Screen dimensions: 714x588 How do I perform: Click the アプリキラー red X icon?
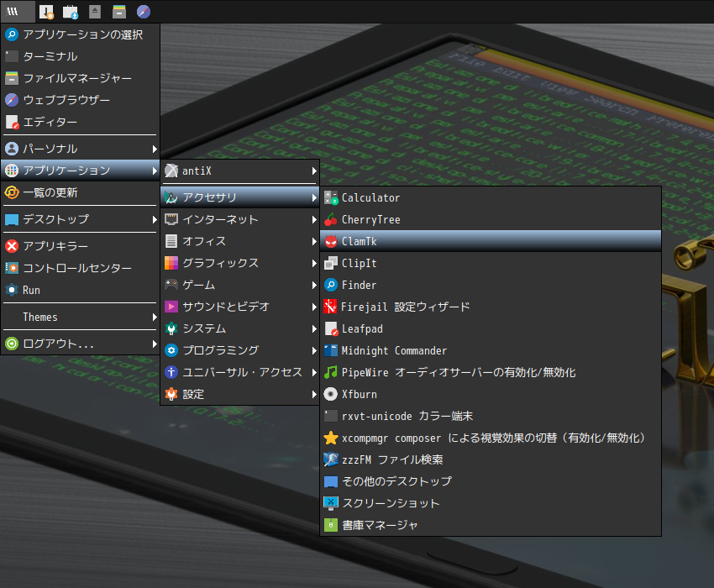[x=12, y=246]
